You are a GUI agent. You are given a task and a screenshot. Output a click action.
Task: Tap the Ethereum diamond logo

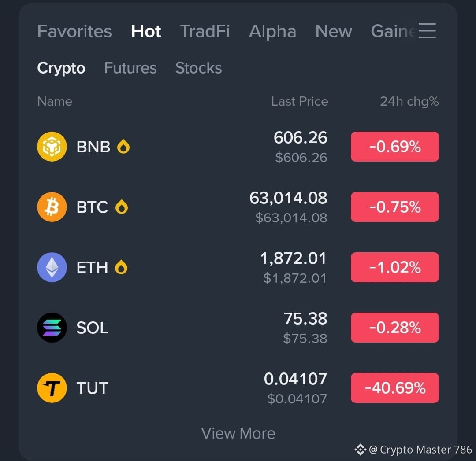(x=52, y=267)
